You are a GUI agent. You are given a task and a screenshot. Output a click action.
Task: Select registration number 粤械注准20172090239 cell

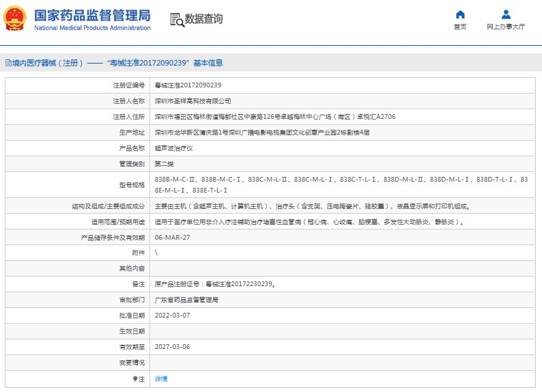click(188, 85)
